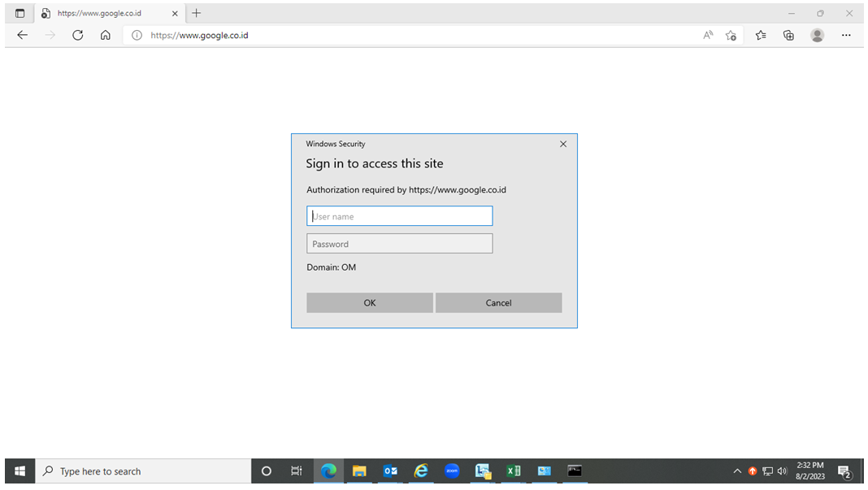Screen dimensions: 868x490
Task: Open Excel from the taskbar
Action: (514, 471)
